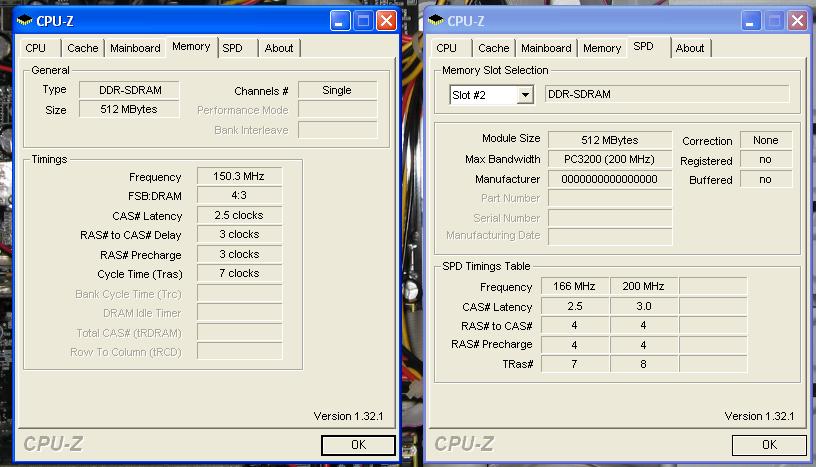Click the 512 MBytes Size field in General
This screenshot has width=816, height=467.
point(130,109)
